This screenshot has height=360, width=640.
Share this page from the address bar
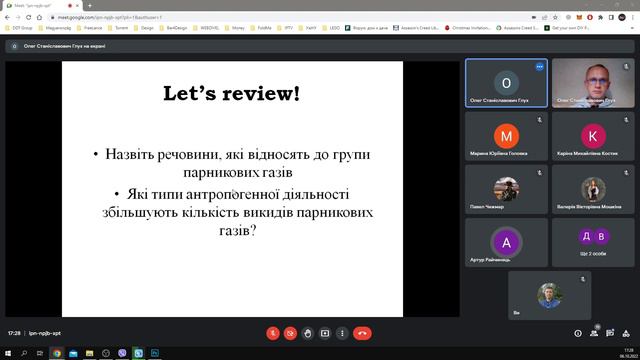544,18
